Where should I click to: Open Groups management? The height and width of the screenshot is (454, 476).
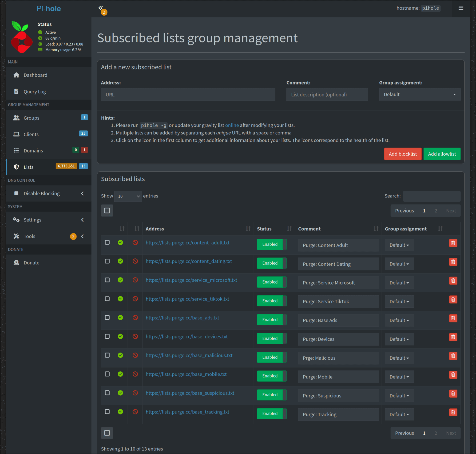[31, 118]
